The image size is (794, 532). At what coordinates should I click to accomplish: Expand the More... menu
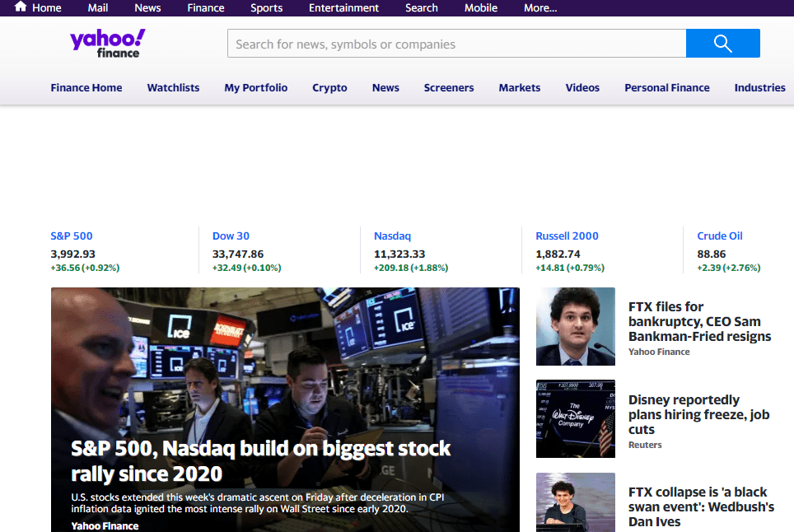tap(540, 8)
